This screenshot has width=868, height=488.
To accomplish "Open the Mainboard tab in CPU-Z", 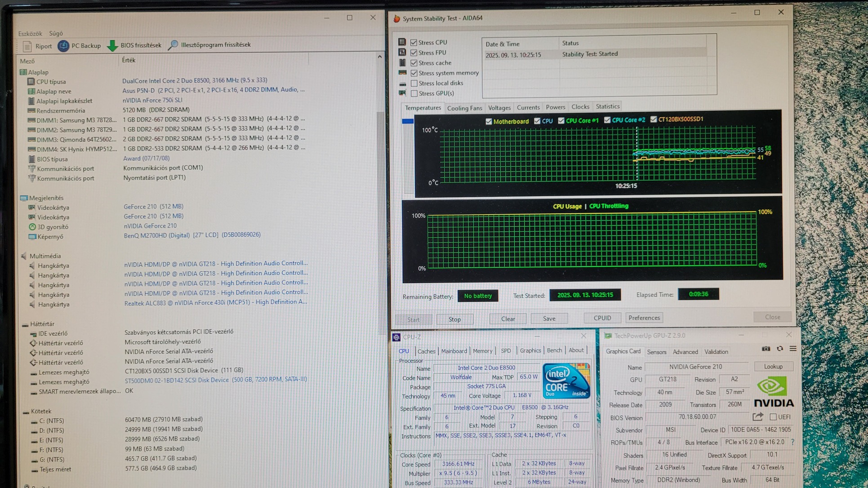I will 454,351.
